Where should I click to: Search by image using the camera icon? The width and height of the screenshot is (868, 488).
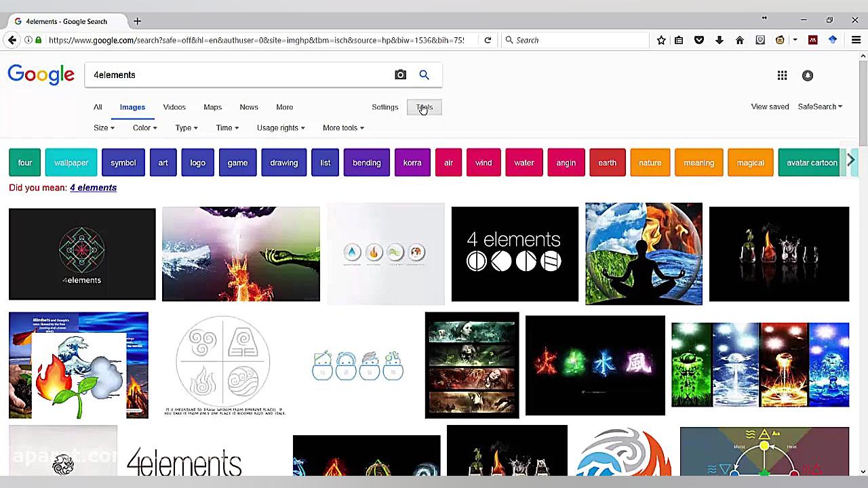pos(401,75)
